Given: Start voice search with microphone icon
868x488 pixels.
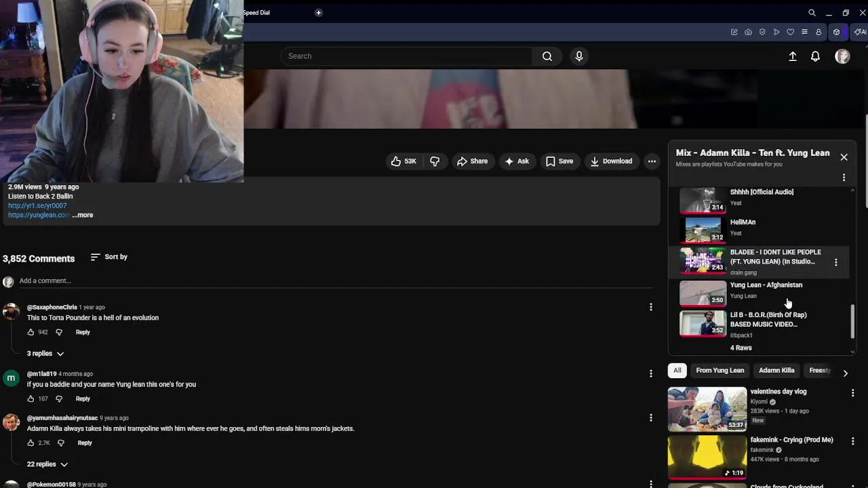Looking at the screenshot, I should click(579, 56).
